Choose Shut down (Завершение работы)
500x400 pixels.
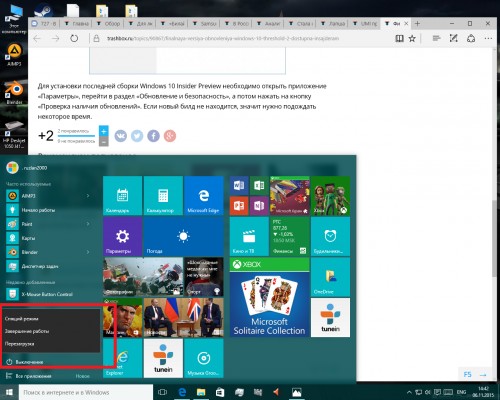click(x=52, y=331)
